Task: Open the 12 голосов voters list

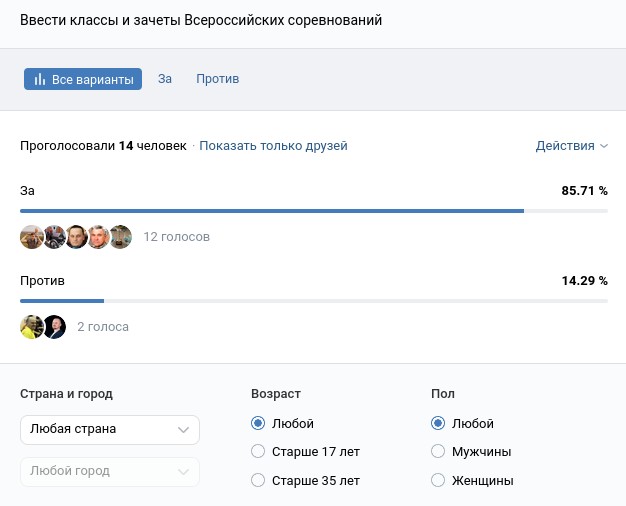Action: click(177, 237)
